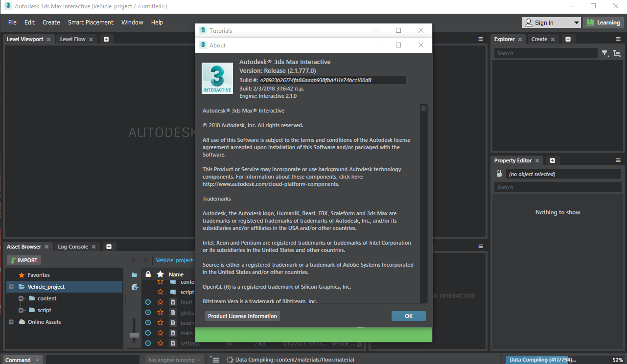Click the command input field
Image resolution: width=627 pixels, height=364 pixels.
tap(93, 360)
